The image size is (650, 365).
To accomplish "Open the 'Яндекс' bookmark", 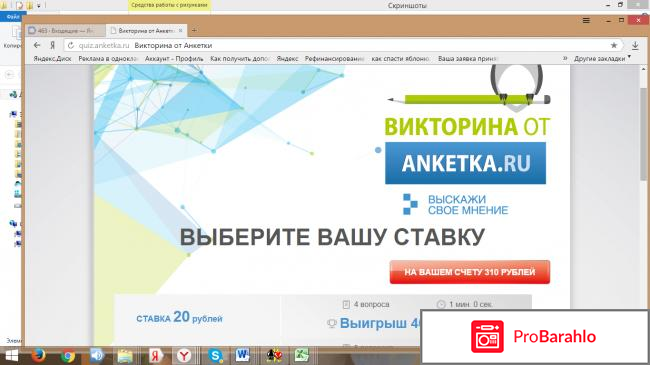I will (287, 59).
